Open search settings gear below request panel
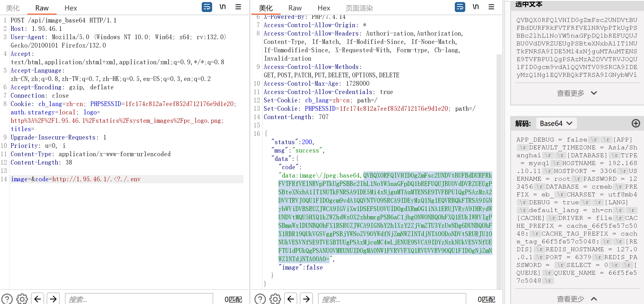 click(x=22, y=299)
